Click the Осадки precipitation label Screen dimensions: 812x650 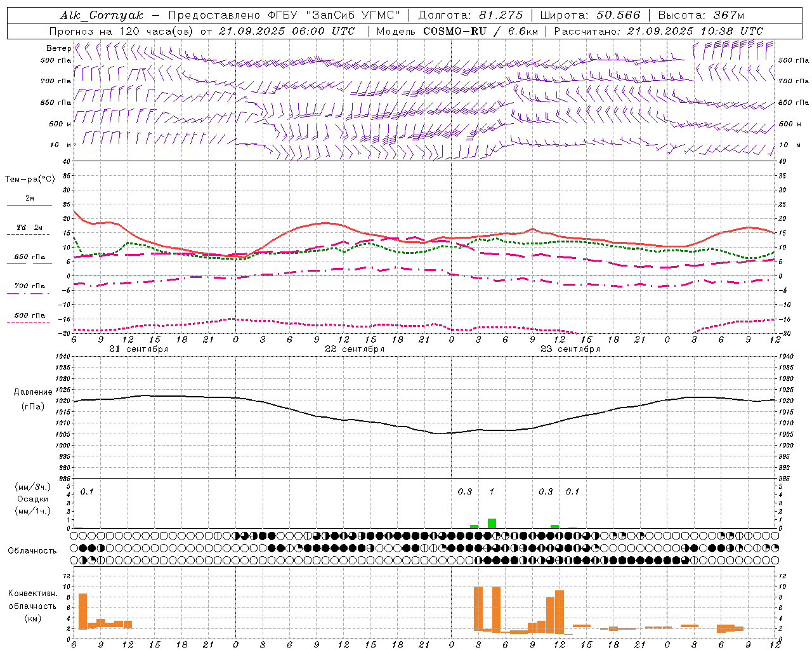pos(33,499)
